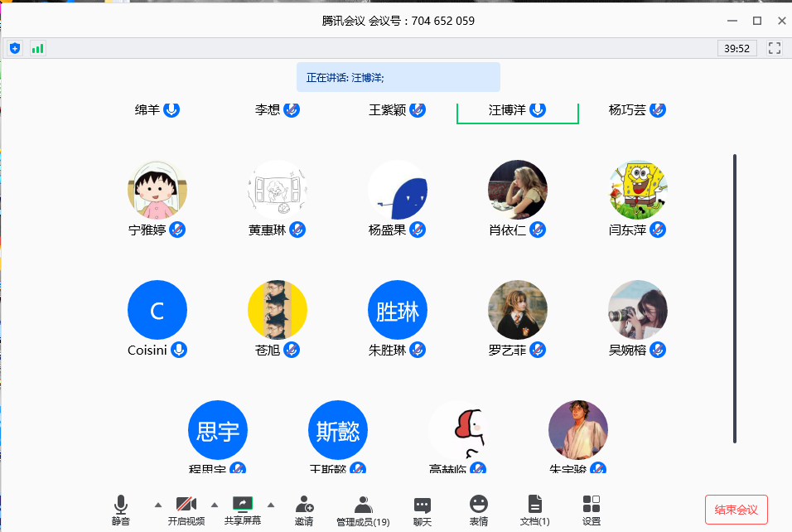This screenshot has height=532, width=792.
Task: Turn on camera with 开启视频
Action: [186, 510]
